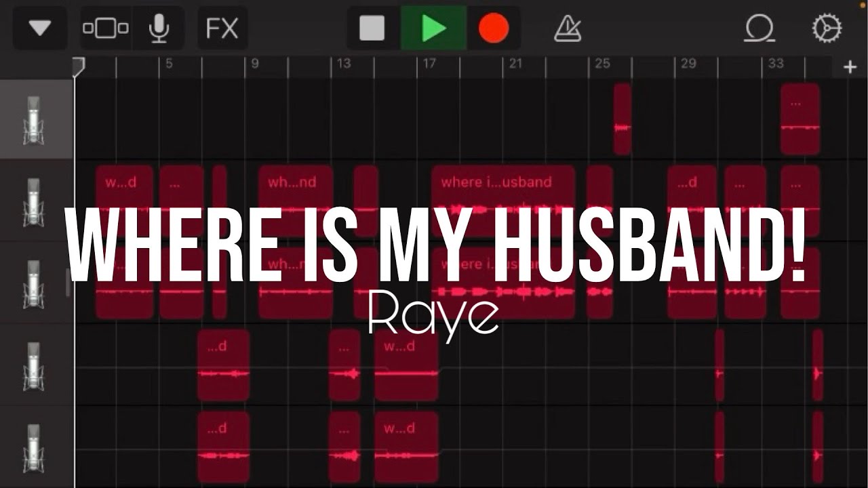Select the short '...' region before bar 13, track five
The height and width of the screenshot is (488, 868).
pos(344,446)
